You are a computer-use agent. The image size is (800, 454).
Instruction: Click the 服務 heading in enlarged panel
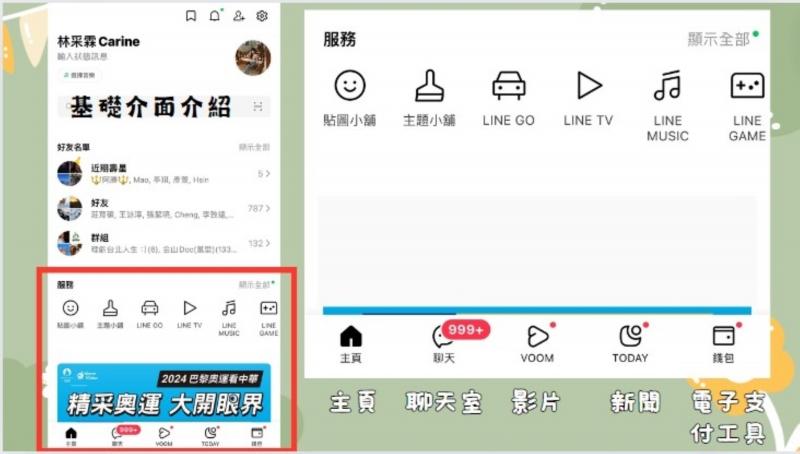coord(340,39)
